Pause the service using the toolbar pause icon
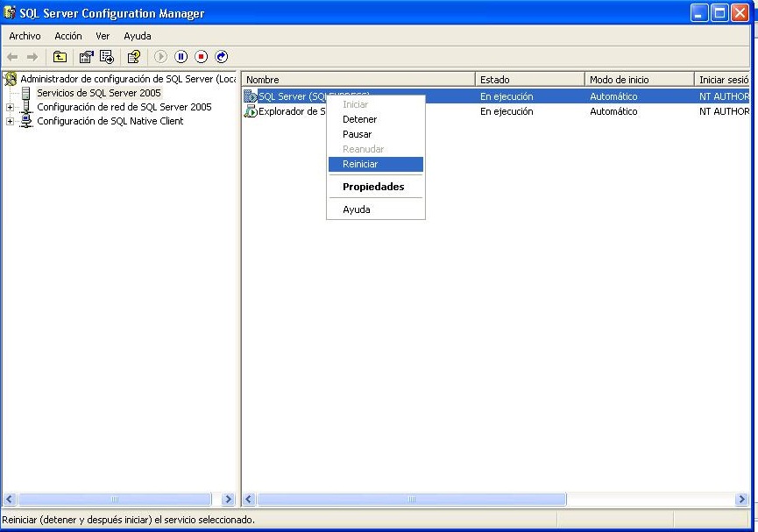The image size is (758, 532). coord(181,57)
